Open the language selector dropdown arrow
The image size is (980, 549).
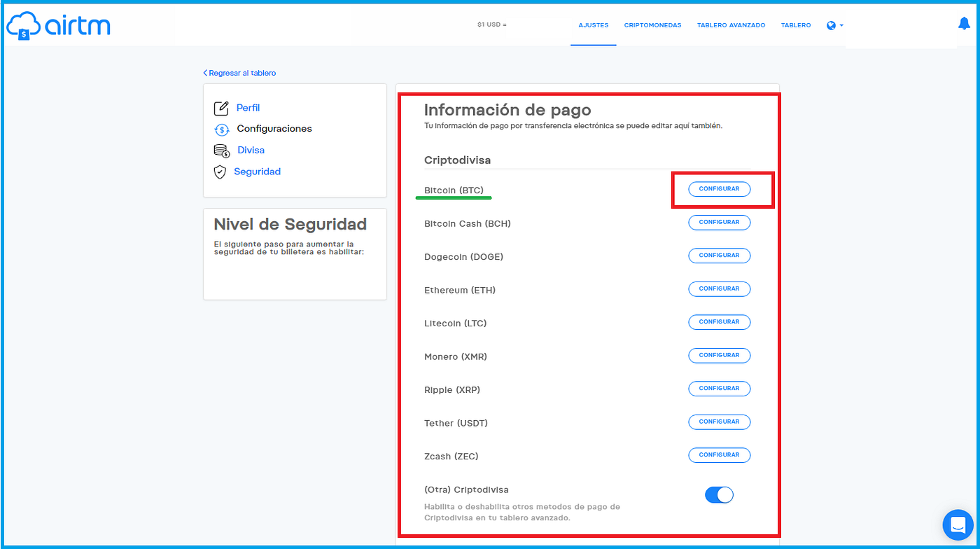click(x=840, y=26)
